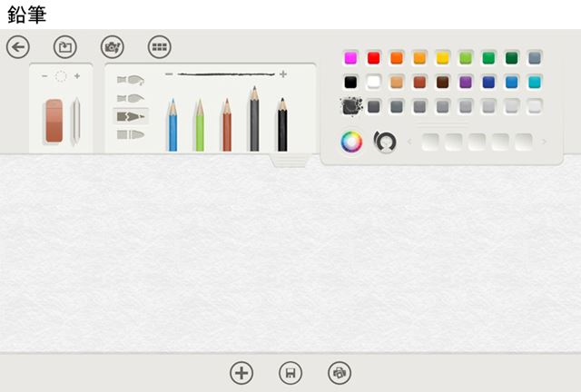Add a new page with the plus icon

click(241, 373)
